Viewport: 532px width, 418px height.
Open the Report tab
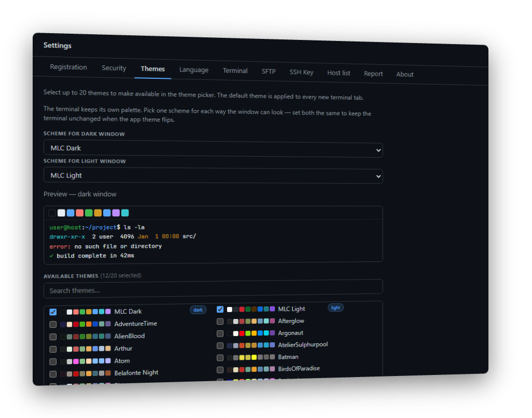(x=373, y=74)
